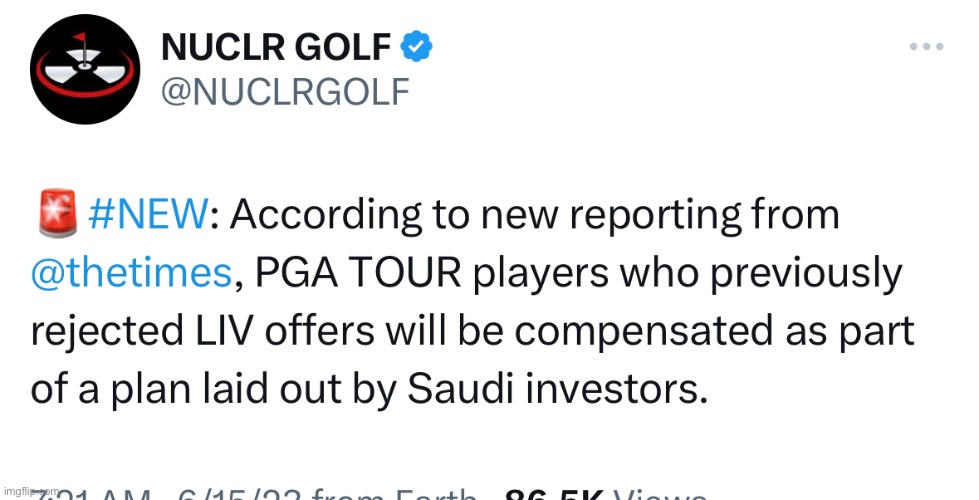Click the red siren emoji
The width and height of the screenshot is (979, 500).
coord(55,215)
